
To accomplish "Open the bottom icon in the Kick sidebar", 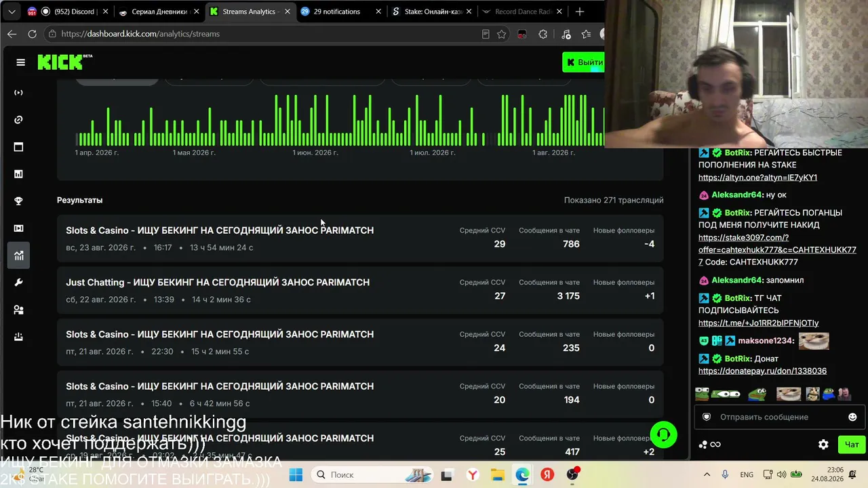I will coord(19,337).
